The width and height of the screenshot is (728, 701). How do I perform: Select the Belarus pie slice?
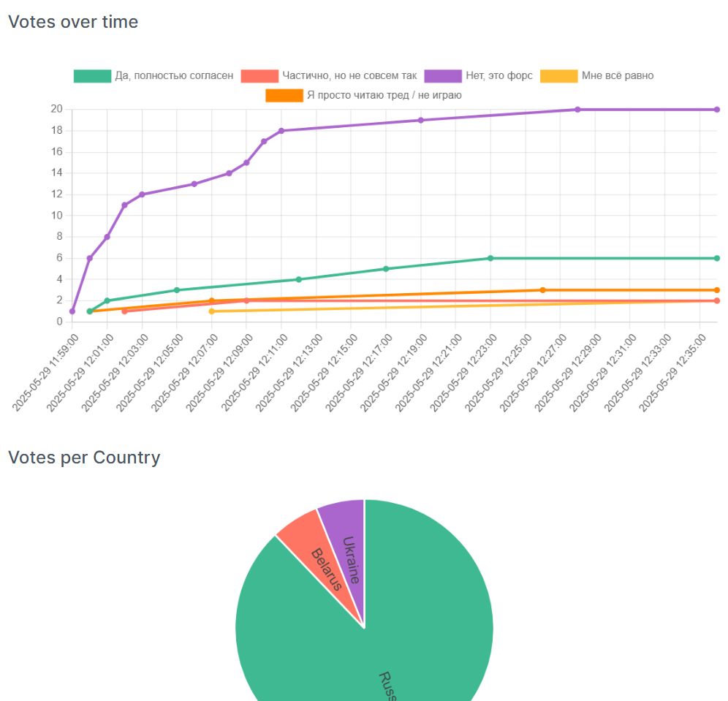[x=316, y=556]
